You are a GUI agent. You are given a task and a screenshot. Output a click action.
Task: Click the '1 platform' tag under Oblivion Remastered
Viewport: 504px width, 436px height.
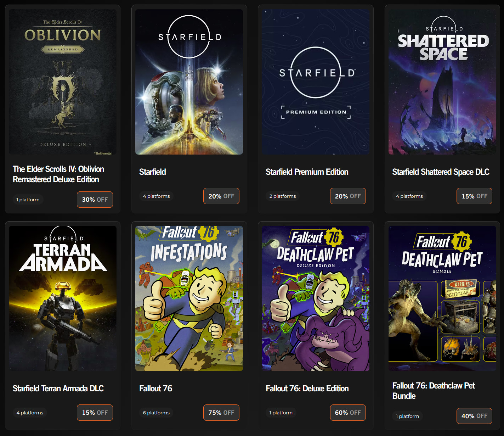pyautogui.click(x=28, y=200)
